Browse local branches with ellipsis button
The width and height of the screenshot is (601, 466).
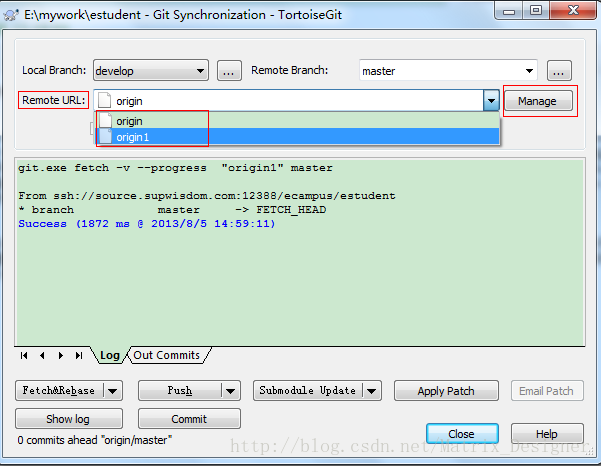[x=229, y=71]
